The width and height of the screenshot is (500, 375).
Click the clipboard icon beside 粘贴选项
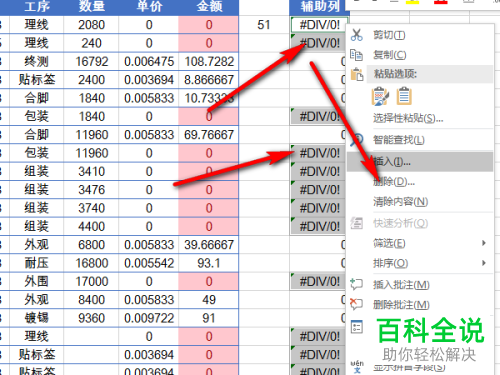[x=357, y=74]
